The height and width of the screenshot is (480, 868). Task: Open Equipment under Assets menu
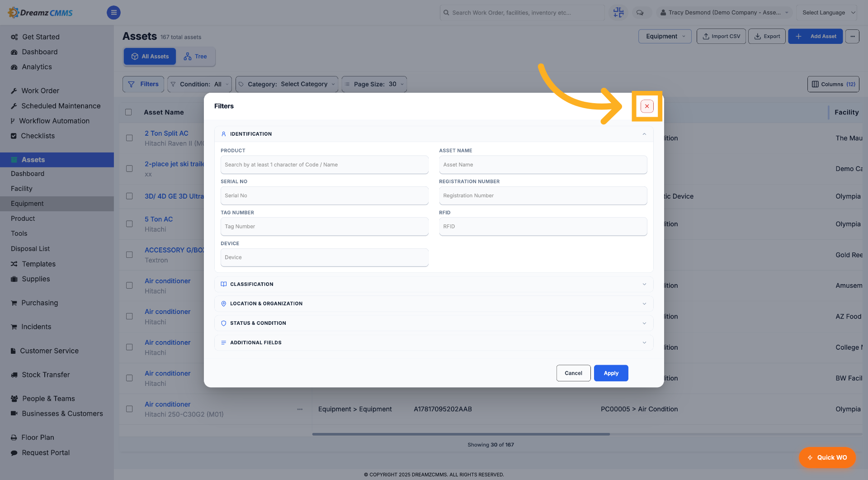[27, 204]
